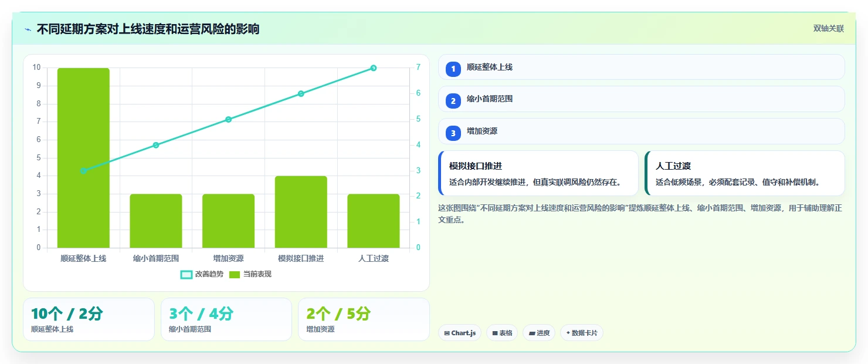
Task: Click the 缩小首期范围 x-axis label
Action: coord(156,258)
